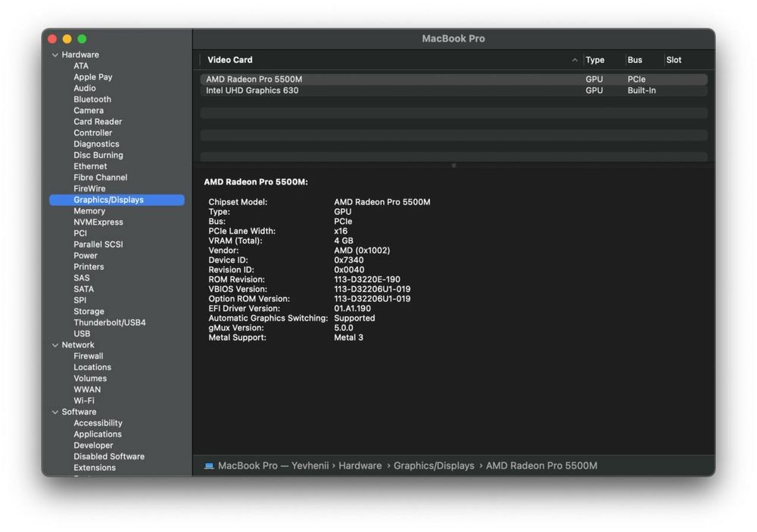Sort by the Slot column header
The image size is (757, 532).
tap(674, 60)
